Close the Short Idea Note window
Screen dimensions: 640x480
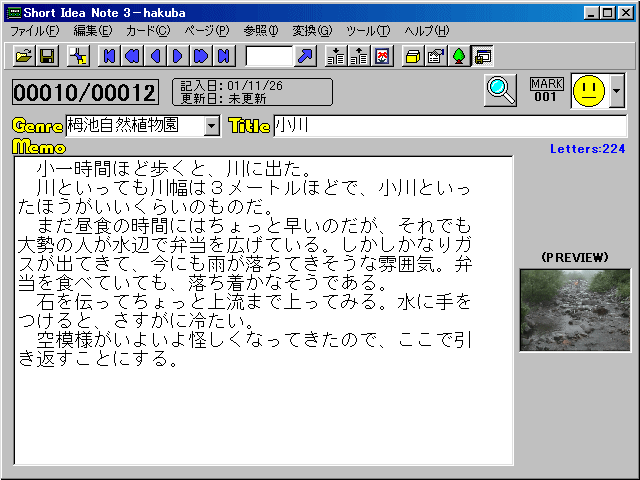tap(626, 13)
